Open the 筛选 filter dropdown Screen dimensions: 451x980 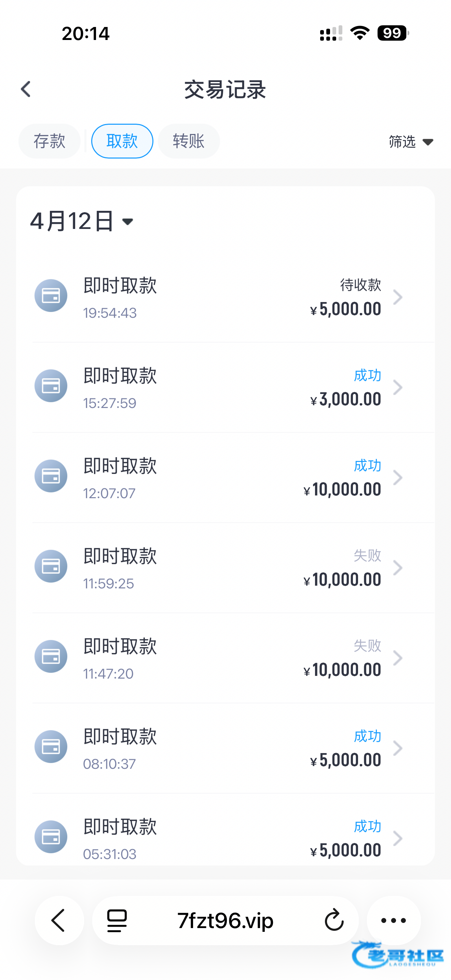(x=411, y=142)
